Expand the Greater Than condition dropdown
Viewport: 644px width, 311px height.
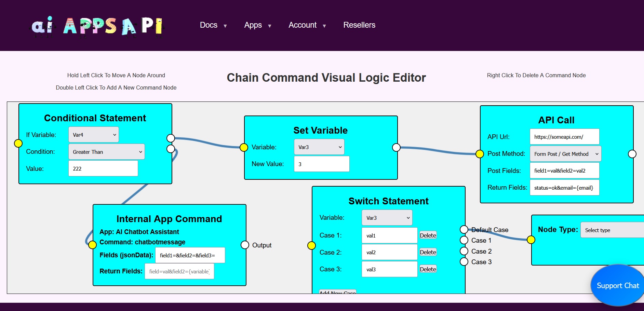[x=107, y=152]
